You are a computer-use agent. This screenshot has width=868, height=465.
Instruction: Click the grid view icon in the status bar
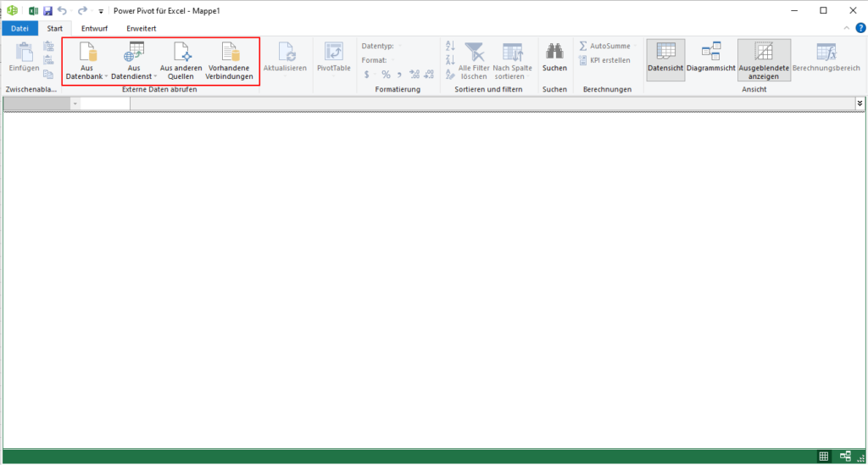(x=823, y=457)
